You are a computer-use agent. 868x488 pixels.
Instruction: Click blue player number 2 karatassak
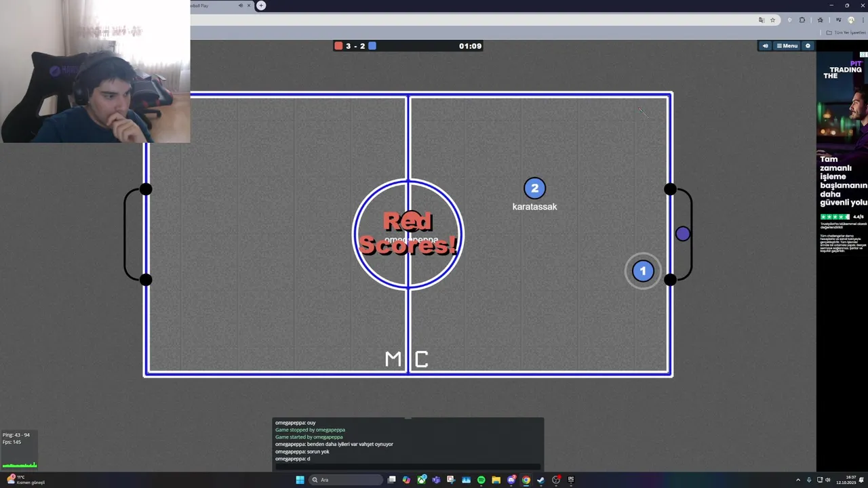[534, 188]
